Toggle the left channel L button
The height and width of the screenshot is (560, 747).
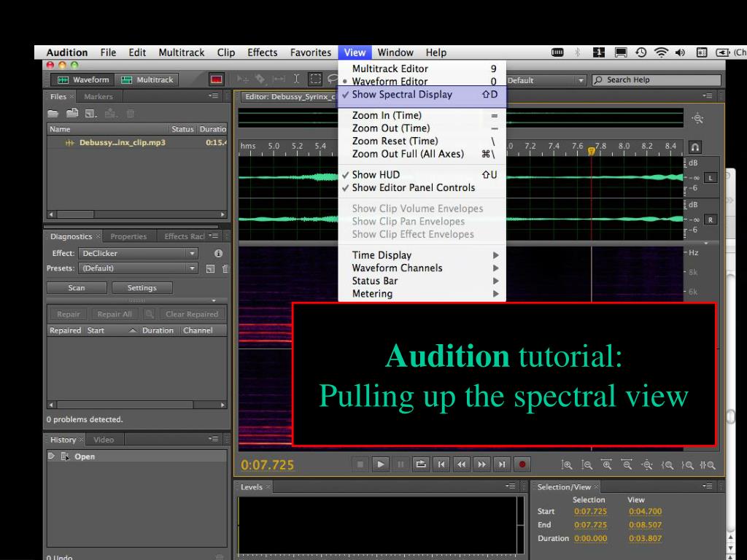[x=711, y=178]
